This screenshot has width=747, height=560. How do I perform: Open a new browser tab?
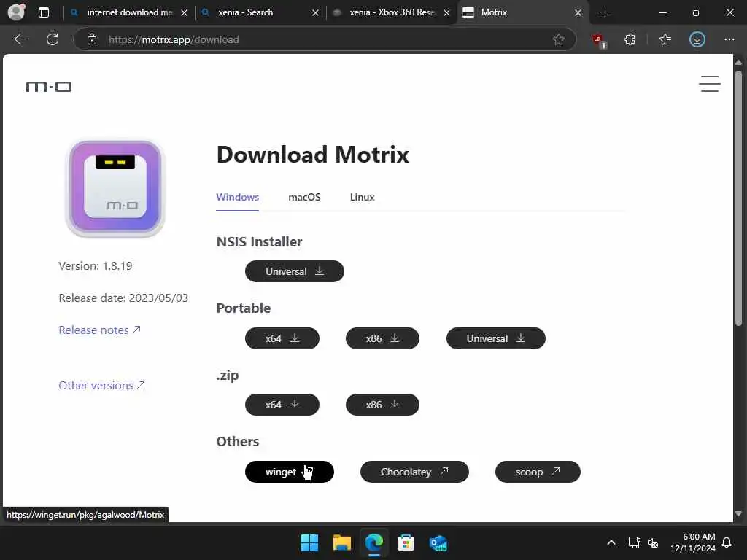605,12
